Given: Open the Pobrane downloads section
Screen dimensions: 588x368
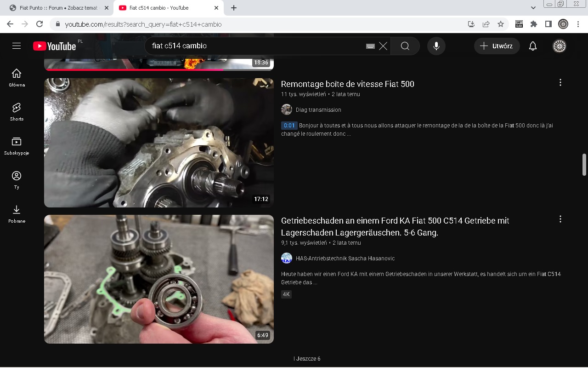Looking at the screenshot, I should pyautogui.click(x=17, y=214).
